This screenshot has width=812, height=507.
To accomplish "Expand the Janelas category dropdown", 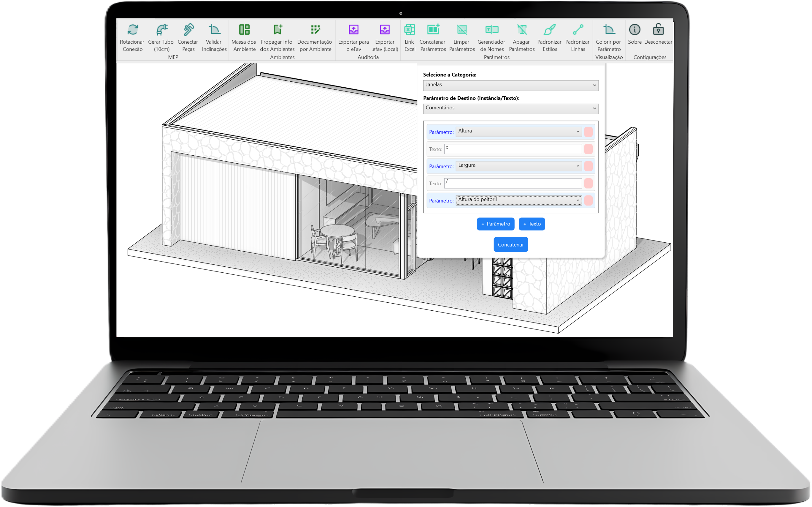I will coord(511,85).
